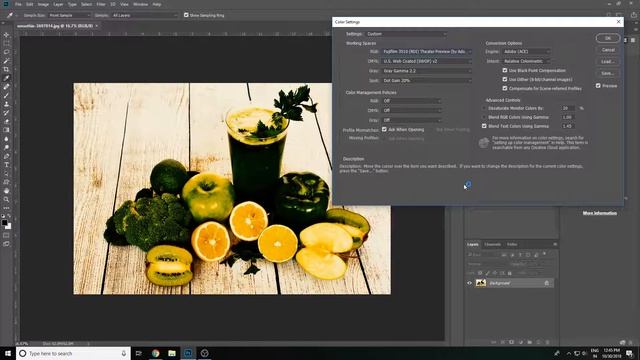Select the Path Selection tool
The image size is (640, 360).
coord(6,173)
